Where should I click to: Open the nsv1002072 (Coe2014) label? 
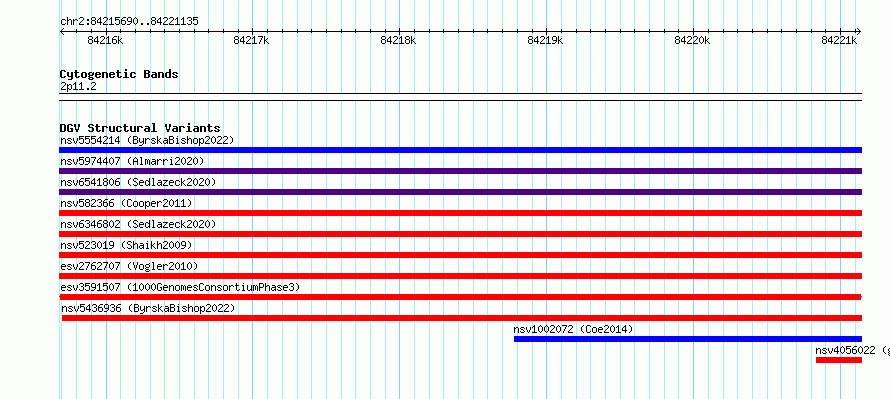573,329
